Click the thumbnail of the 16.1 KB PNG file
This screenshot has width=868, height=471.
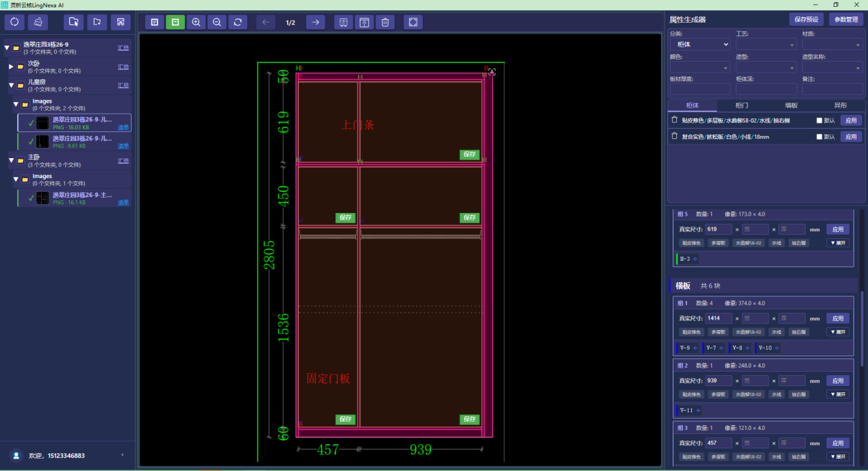pyautogui.click(x=42, y=198)
